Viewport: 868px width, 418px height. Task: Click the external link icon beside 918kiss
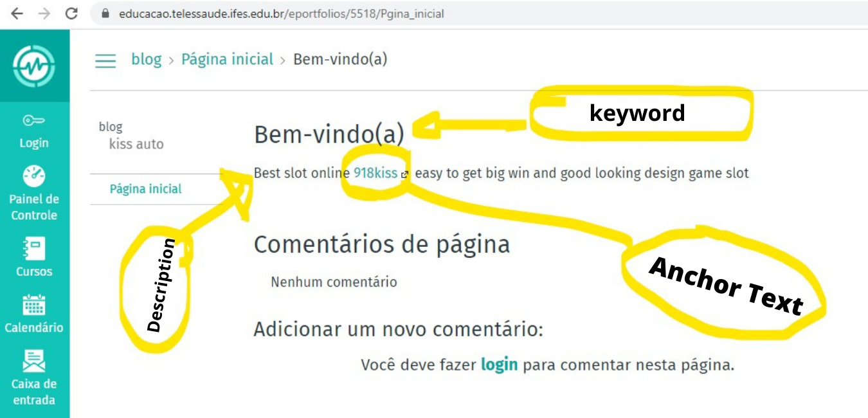pos(404,174)
